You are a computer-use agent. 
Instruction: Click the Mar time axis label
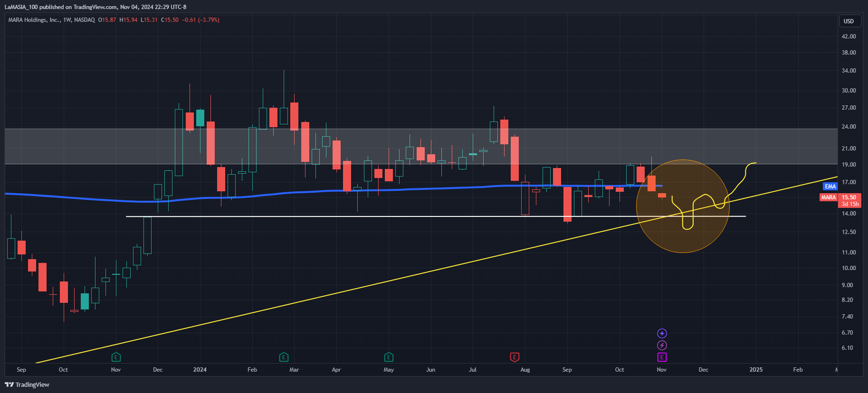click(x=294, y=370)
